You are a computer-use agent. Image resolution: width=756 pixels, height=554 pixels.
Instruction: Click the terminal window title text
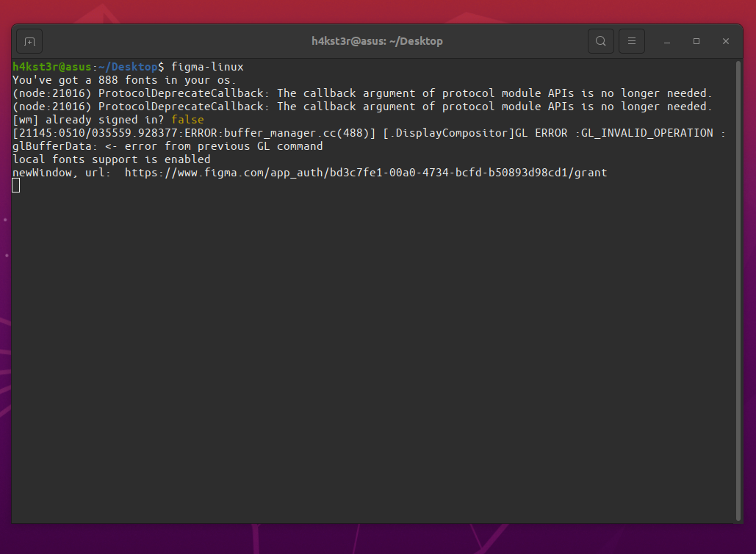(x=377, y=40)
